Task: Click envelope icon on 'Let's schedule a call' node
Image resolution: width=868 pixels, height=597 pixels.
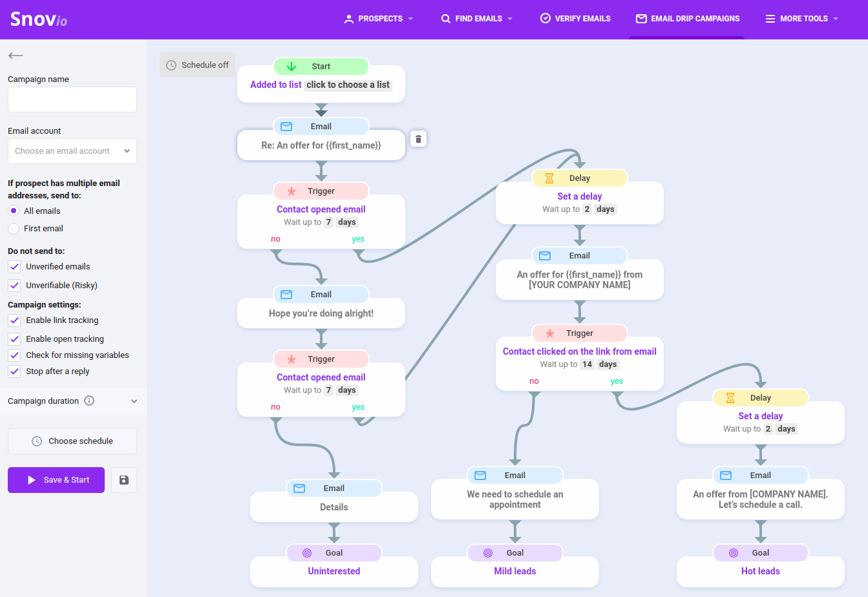Action: pyautogui.click(x=726, y=476)
